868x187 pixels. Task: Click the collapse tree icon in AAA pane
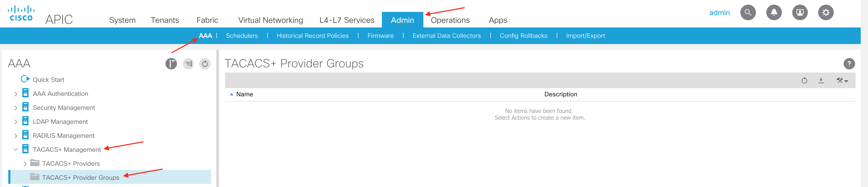click(x=188, y=63)
